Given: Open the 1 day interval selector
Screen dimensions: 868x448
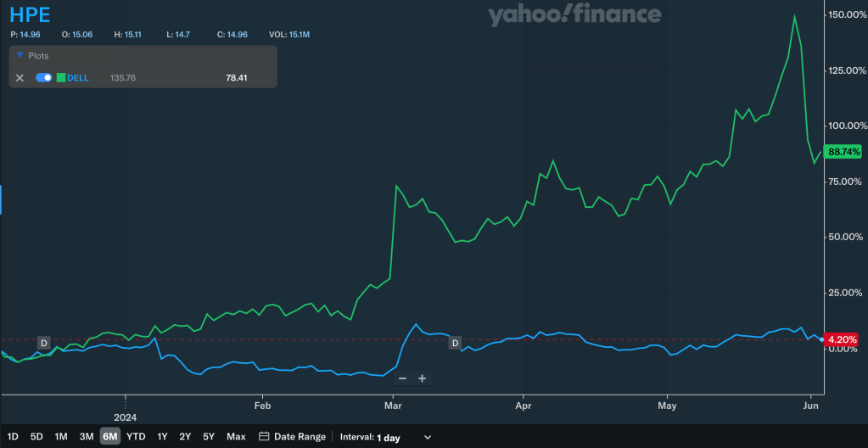Looking at the screenshot, I should coord(389,437).
